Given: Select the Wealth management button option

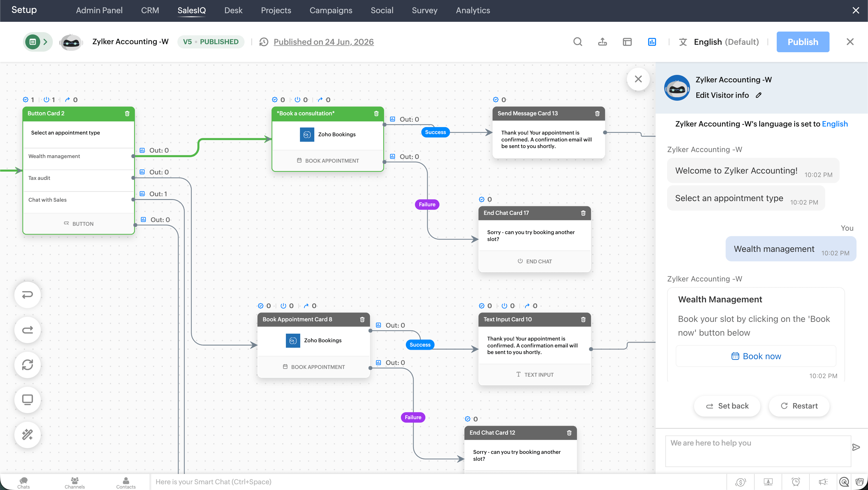Looking at the screenshot, I should click(x=78, y=156).
